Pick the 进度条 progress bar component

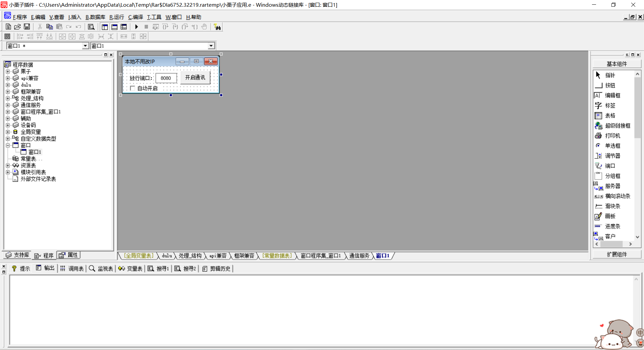(612, 227)
